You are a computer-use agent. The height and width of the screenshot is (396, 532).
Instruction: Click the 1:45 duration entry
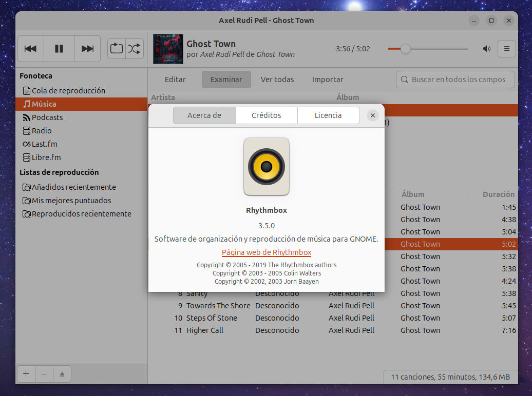pyautogui.click(x=508, y=207)
